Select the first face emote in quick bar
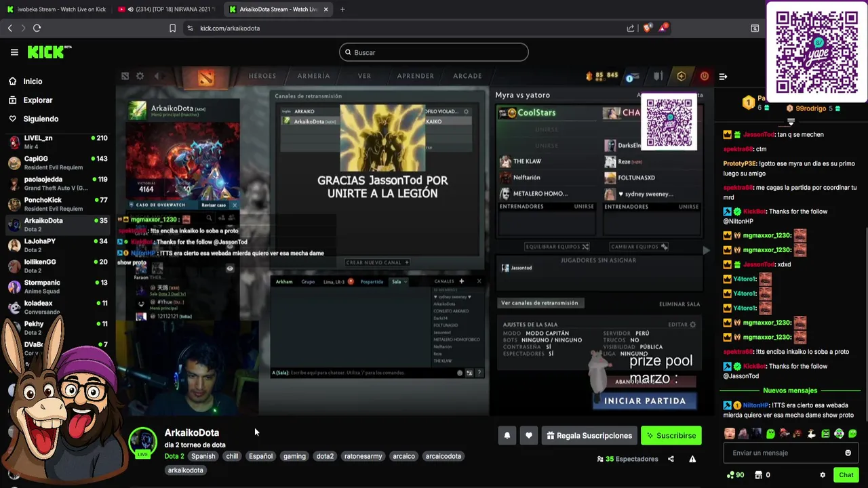 point(730,434)
